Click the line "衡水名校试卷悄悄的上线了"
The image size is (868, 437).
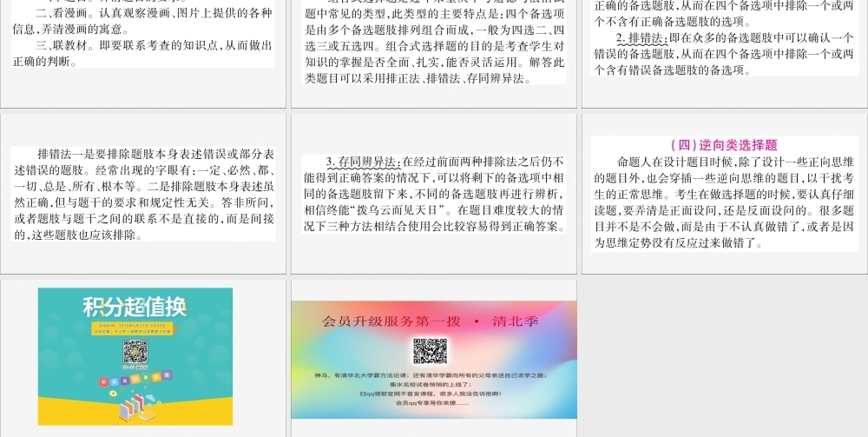(431, 384)
